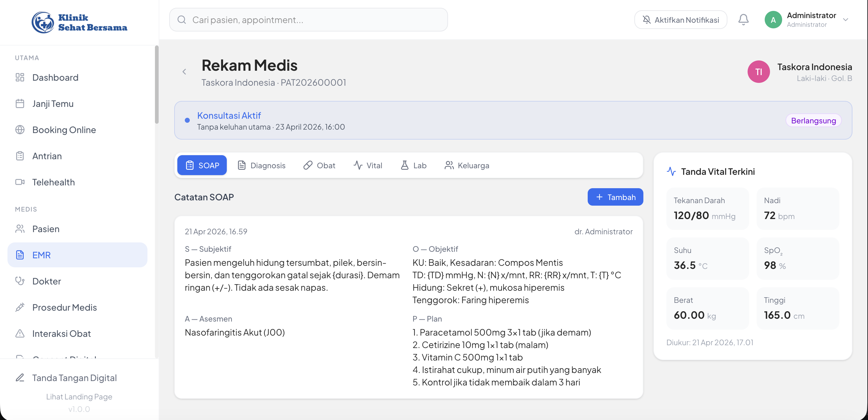The width and height of the screenshot is (868, 420).
Task: Click the back arrow beside Rekam Medis
Action: click(184, 72)
